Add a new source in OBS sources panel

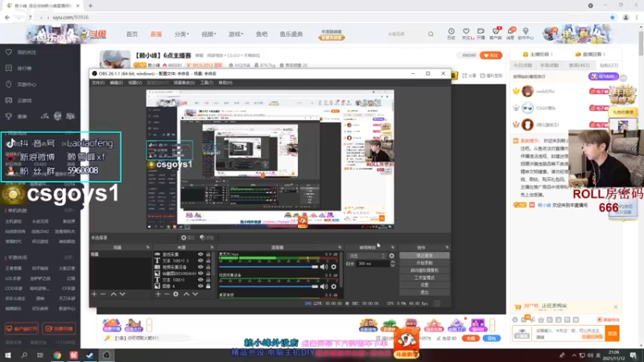point(158,294)
